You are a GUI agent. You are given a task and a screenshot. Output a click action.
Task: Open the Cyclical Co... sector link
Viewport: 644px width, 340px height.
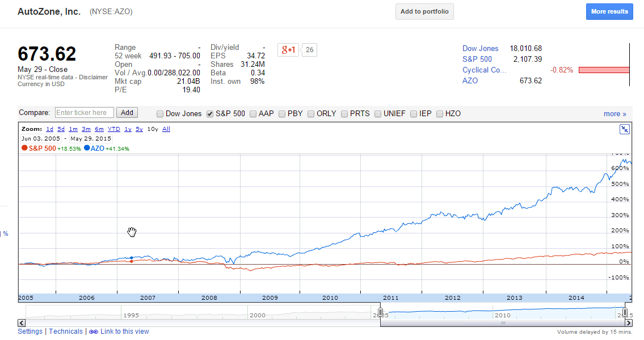pyautogui.click(x=484, y=70)
